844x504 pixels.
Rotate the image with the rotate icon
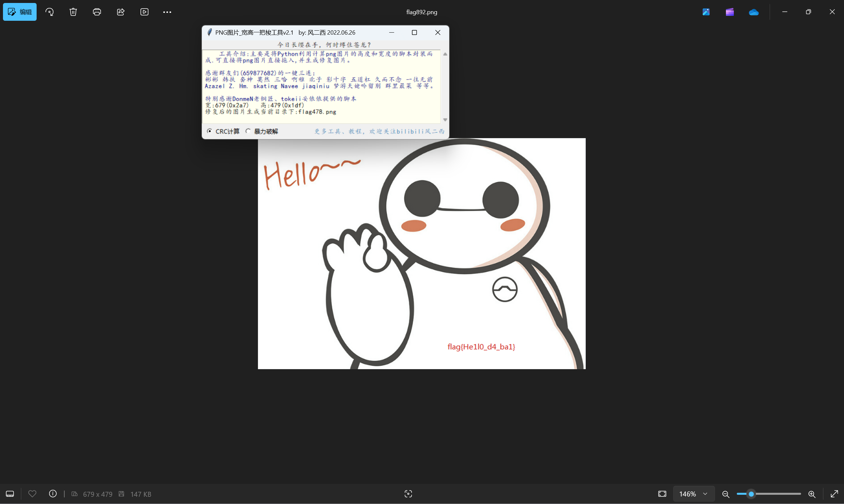[49, 12]
